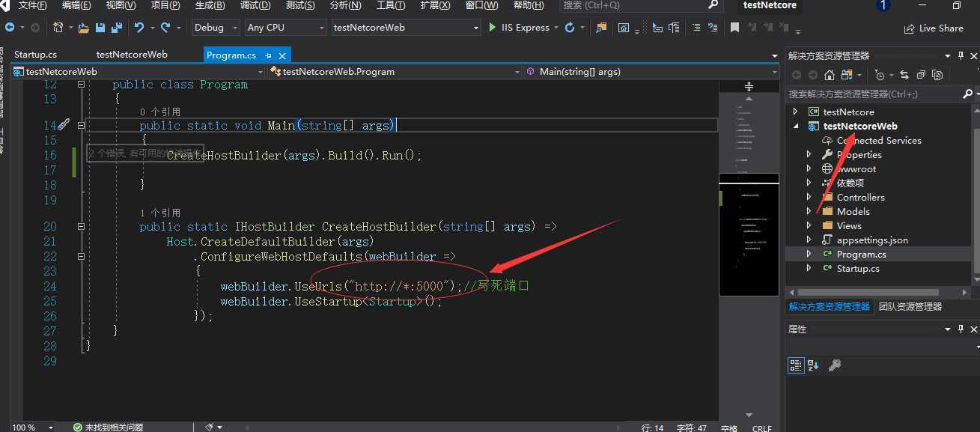Toggle auto-hide pin on Solution Explorer panel
The height and width of the screenshot is (432, 980).
click(961, 55)
